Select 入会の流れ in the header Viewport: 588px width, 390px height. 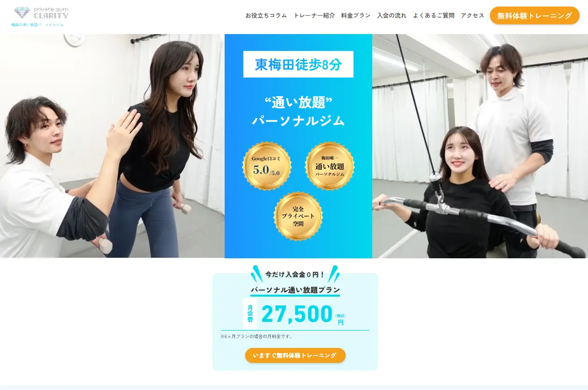point(392,15)
